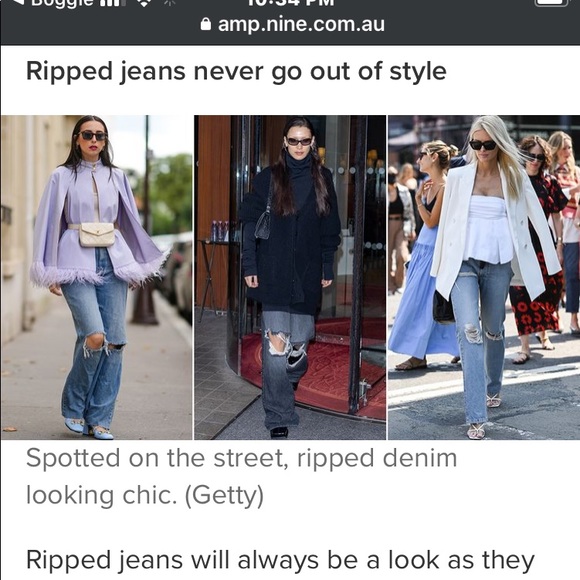The height and width of the screenshot is (580, 580).
Task: Tap the clock time in the status bar
Action: (291, 3)
